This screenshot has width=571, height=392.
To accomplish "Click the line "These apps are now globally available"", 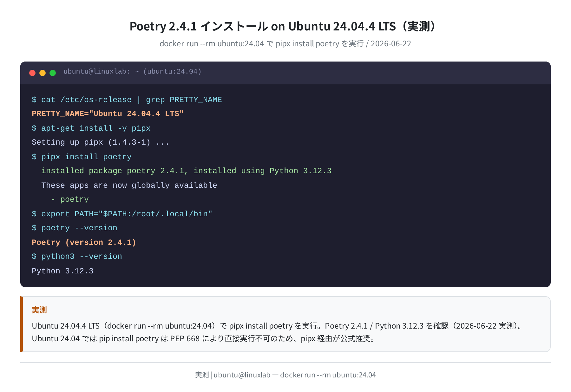I will [x=129, y=186].
